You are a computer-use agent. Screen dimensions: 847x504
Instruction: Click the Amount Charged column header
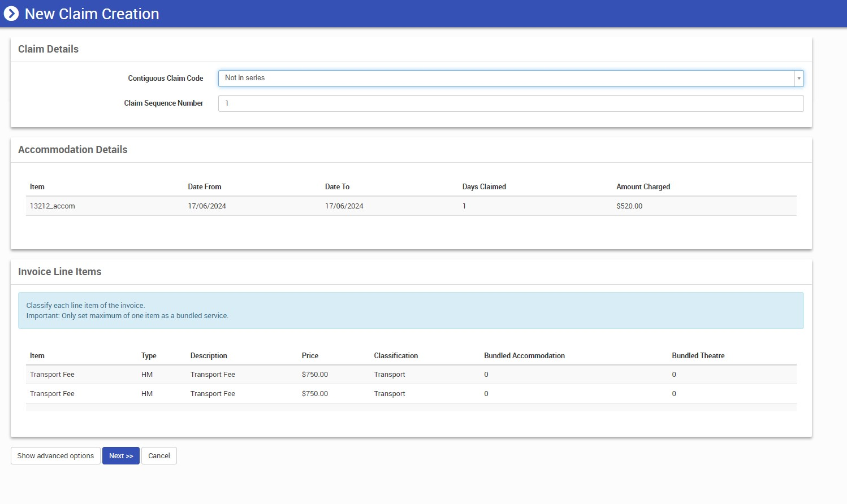pos(643,187)
